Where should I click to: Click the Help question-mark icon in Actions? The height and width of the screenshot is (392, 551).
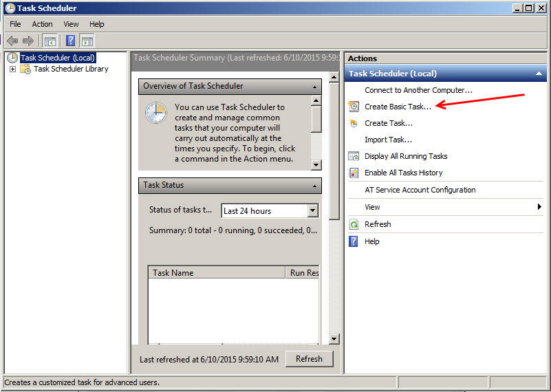[354, 241]
